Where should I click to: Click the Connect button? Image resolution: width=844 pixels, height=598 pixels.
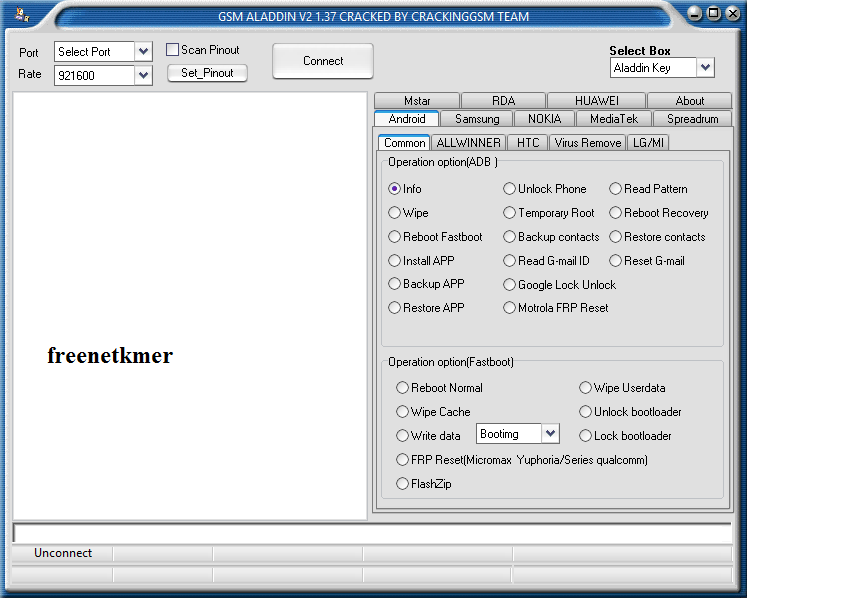[323, 61]
